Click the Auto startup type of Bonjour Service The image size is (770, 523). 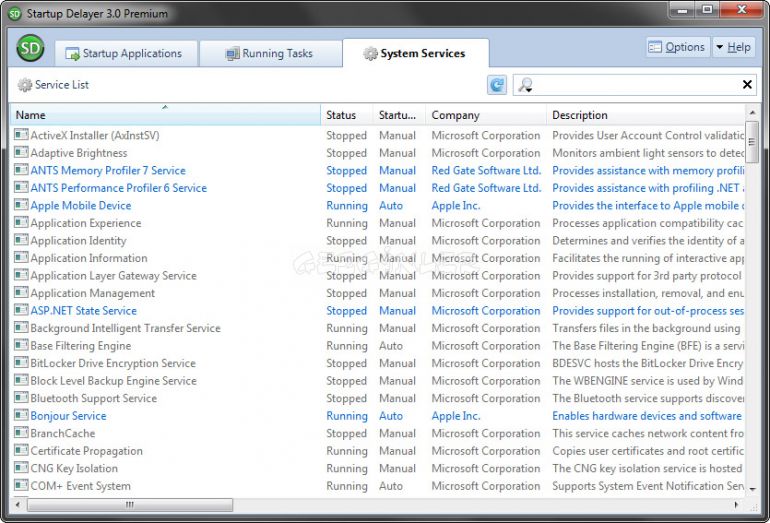click(391, 416)
